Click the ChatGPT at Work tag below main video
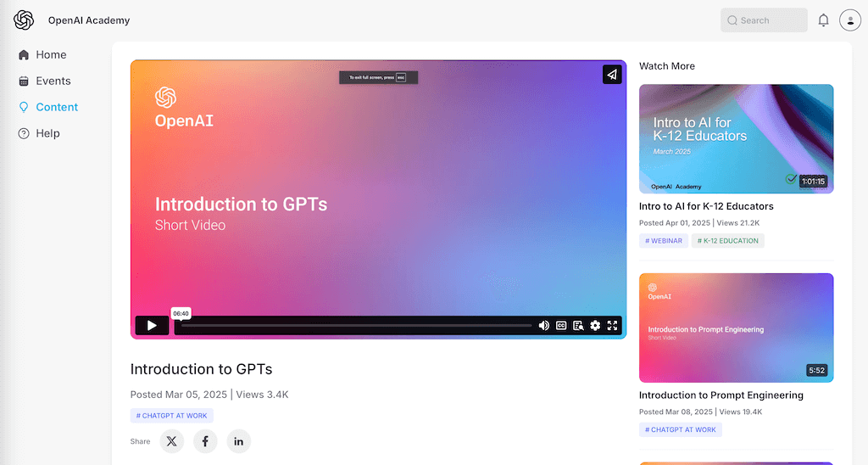This screenshot has height=465, width=868. pos(172,416)
